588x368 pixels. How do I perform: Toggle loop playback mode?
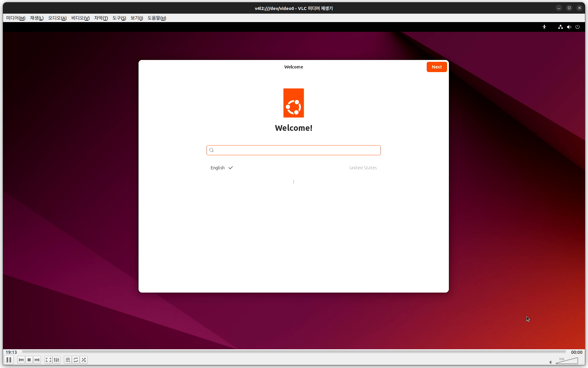[x=76, y=360]
